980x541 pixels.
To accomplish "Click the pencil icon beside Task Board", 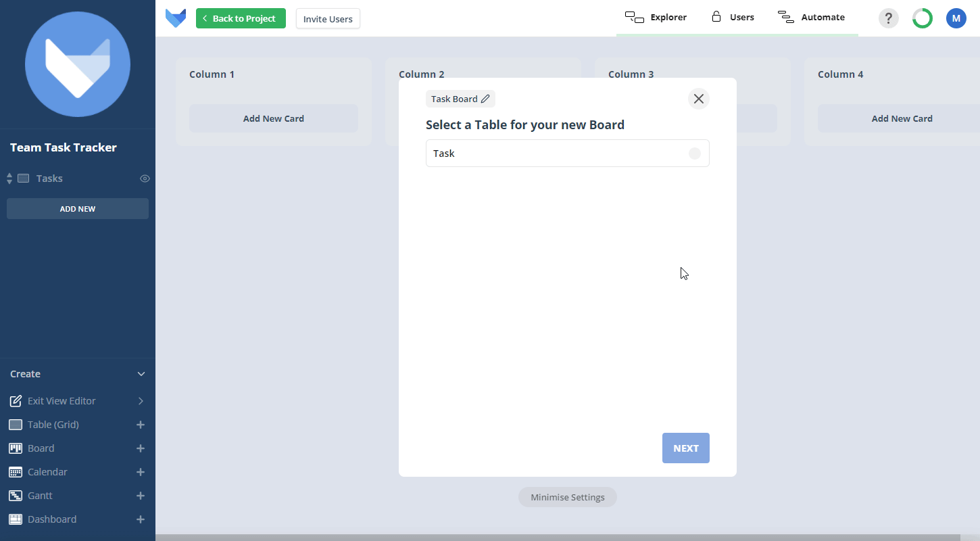I will click(485, 99).
